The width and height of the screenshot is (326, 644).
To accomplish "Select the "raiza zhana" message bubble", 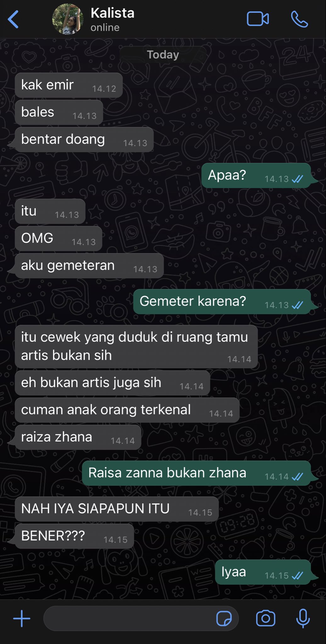I will click(x=78, y=437).
